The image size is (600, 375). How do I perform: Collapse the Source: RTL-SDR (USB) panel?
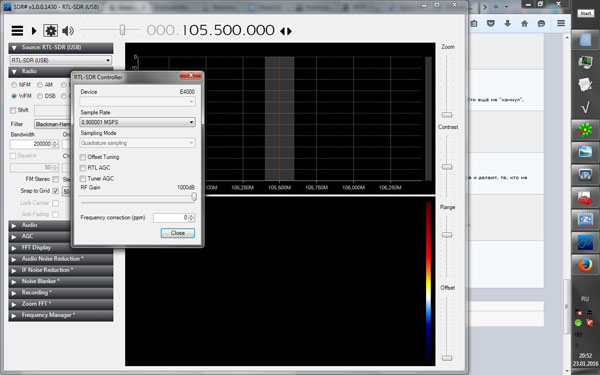[61, 48]
